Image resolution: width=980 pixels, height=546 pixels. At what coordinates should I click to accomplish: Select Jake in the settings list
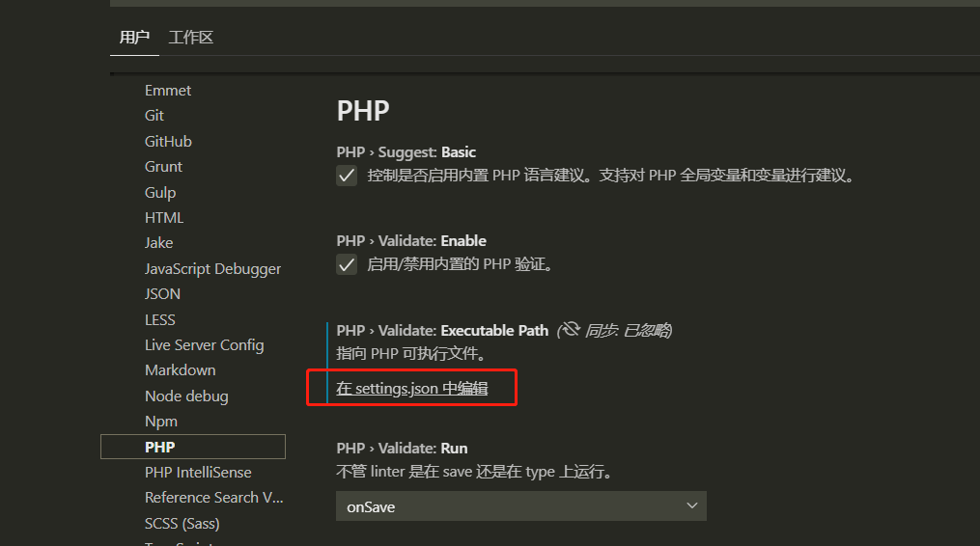tap(158, 243)
